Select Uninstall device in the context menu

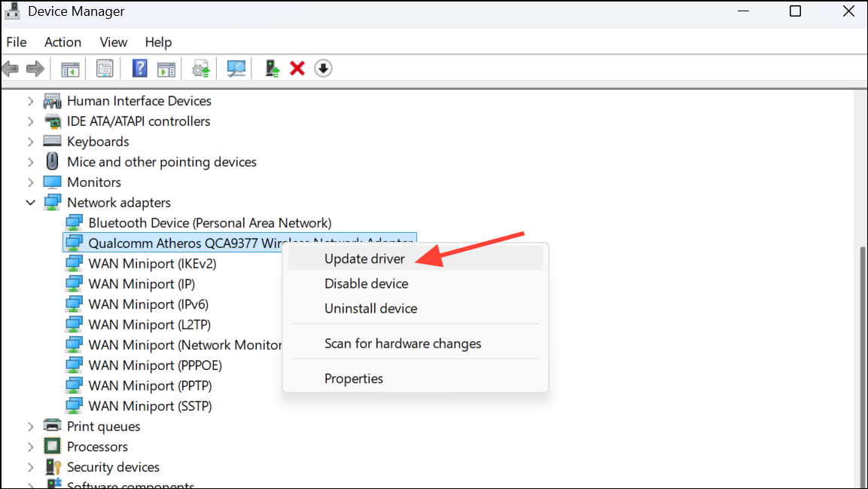click(x=370, y=308)
